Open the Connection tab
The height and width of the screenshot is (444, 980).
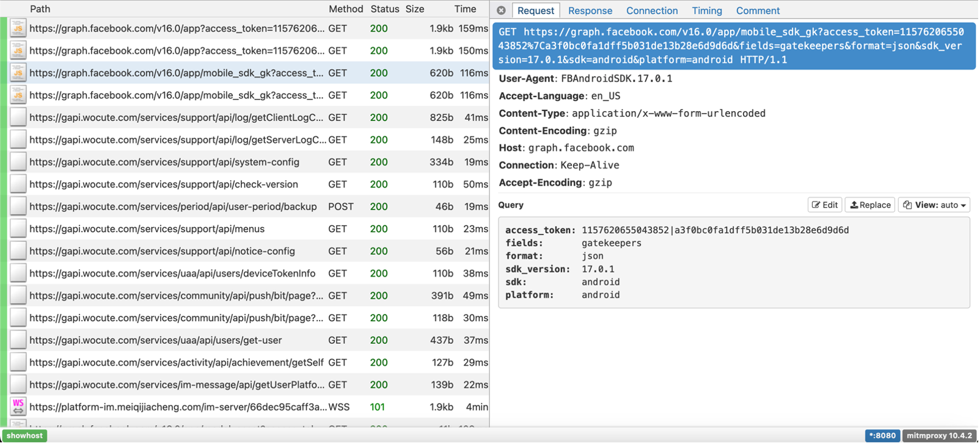(651, 10)
